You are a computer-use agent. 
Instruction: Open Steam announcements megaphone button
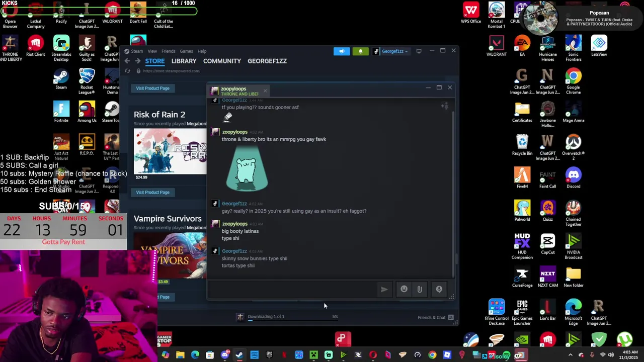click(x=342, y=51)
